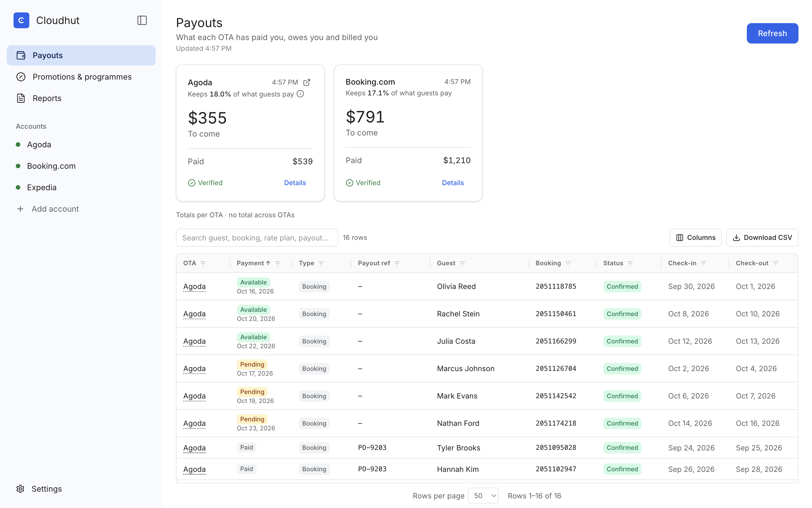Viewport: 812px width, 508px height.
Task: Click the Cloudhut logo icon
Action: [21, 21]
